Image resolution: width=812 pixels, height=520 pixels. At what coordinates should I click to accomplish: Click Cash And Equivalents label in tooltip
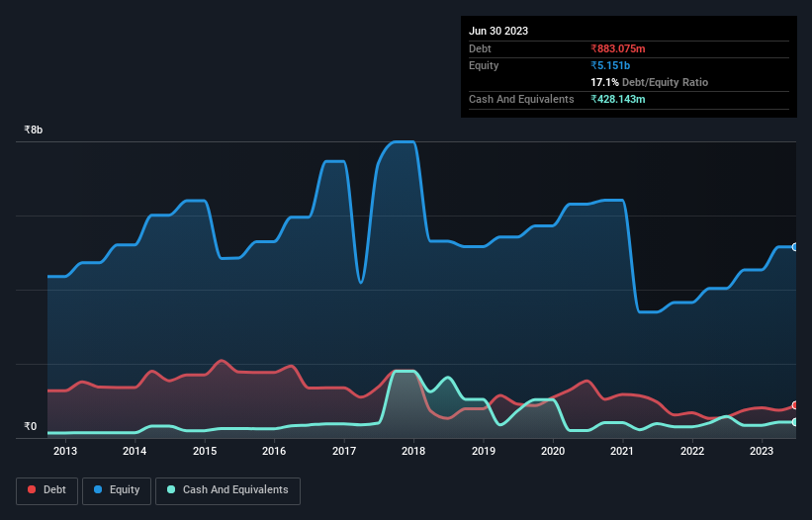pos(521,99)
